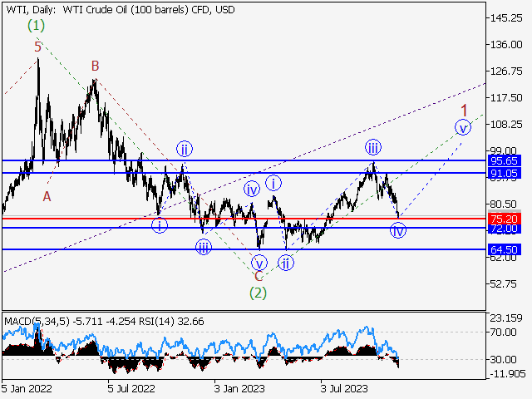532x399 pixels.
Task: Click circled i label above the early 2023 price gap
Action: (273, 183)
